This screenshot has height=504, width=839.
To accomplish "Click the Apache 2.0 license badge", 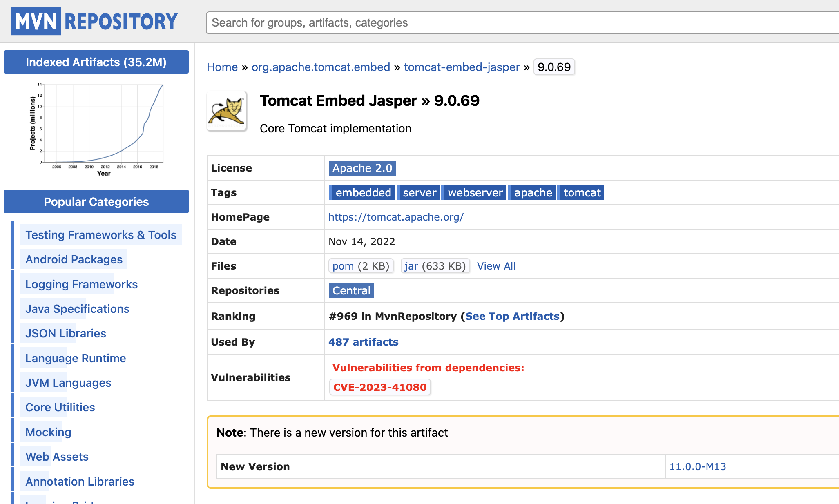I will [362, 168].
